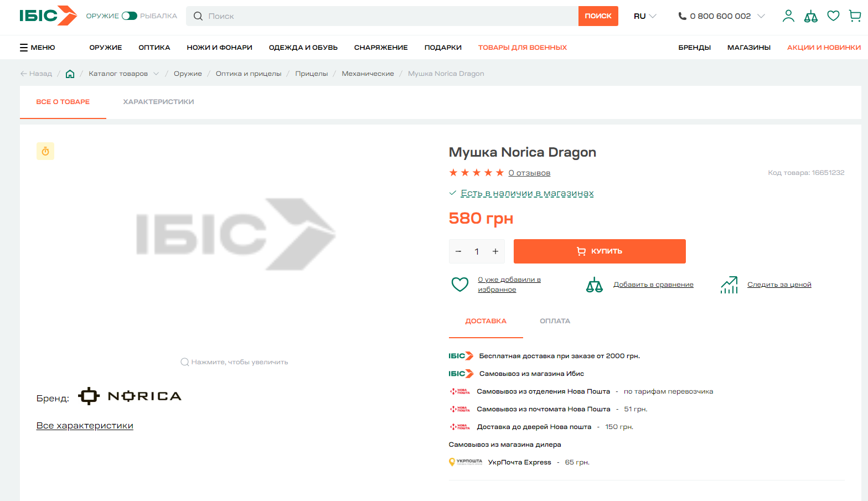The height and width of the screenshot is (501, 868).
Task: Expand the RU language dropdown
Action: [645, 16]
